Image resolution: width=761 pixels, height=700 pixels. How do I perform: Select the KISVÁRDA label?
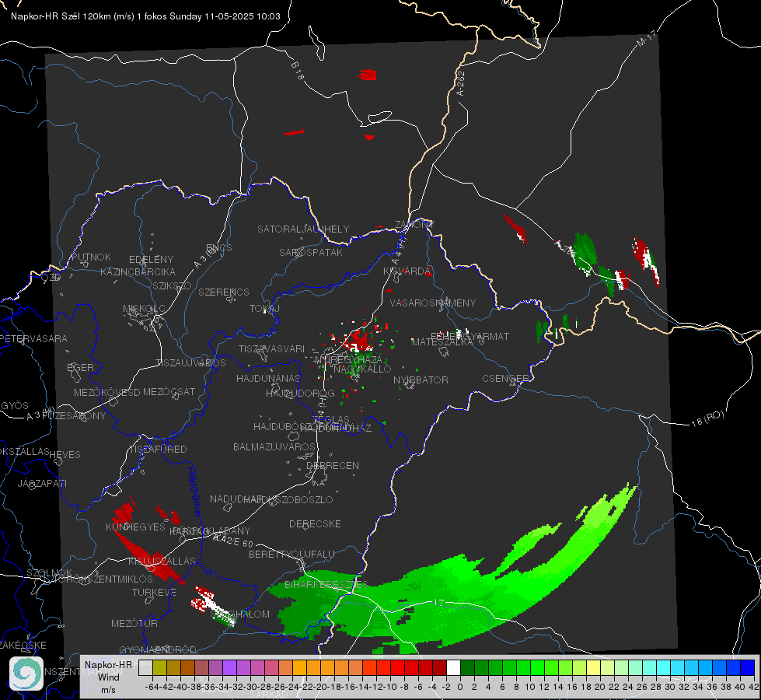click(x=407, y=271)
